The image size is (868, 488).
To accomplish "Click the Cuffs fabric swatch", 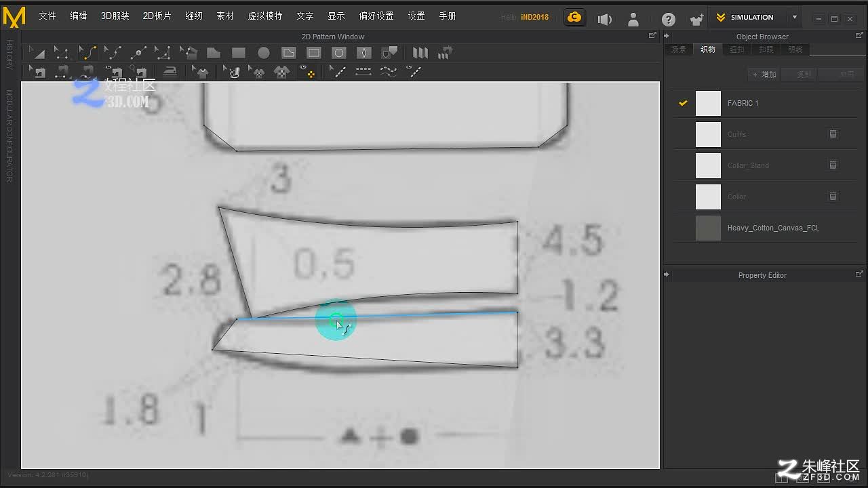I will click(x=708, y=134).
